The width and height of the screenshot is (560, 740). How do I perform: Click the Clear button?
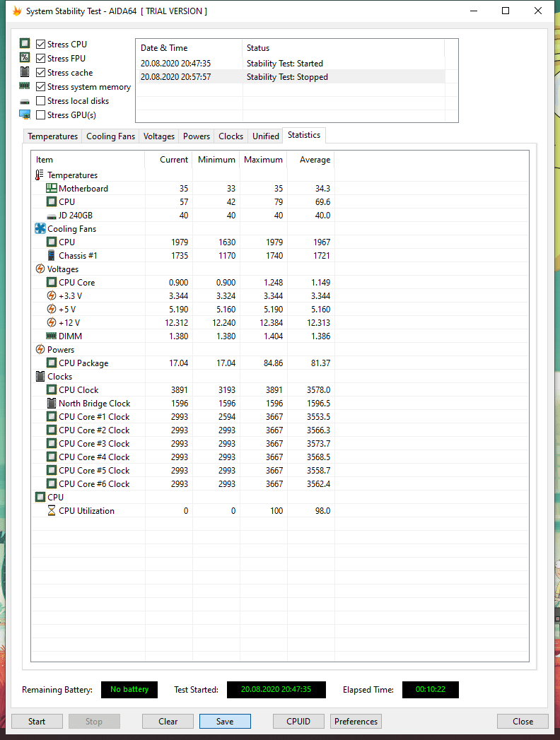(x=168, y=721)
